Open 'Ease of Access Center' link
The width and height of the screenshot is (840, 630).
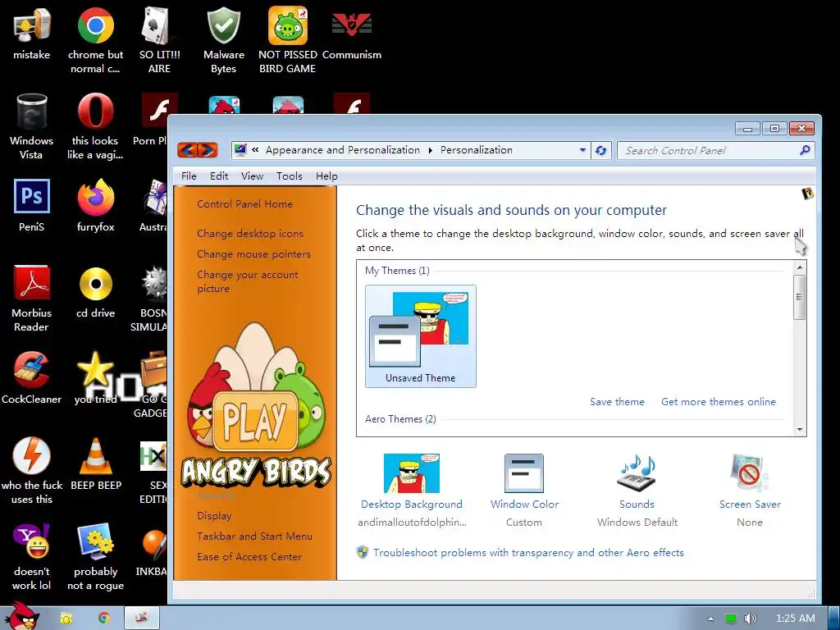point(249,557)
